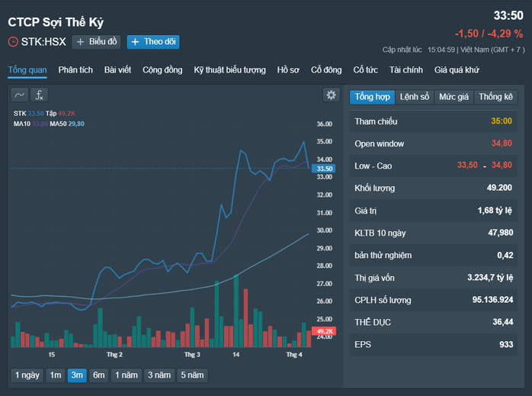Click the Low - Cao low value 33,50
The width and height of the screenshot is (532, 396).
click(467, 166)
